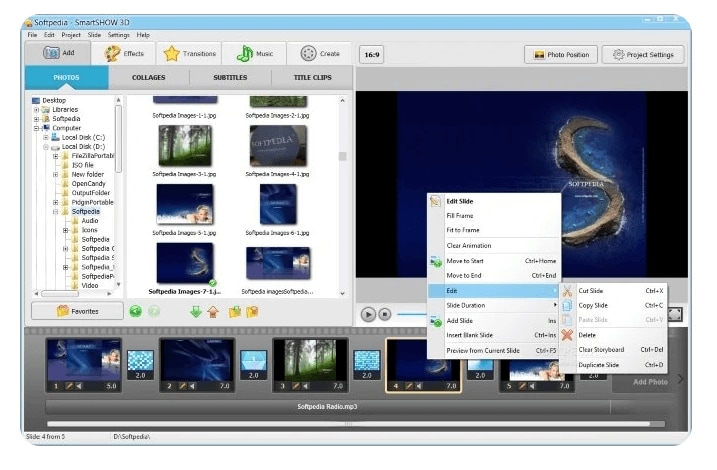This screenshot has height=470, width=717.
Task: Switch to the TITLE CLIPS tab
Action: [312, 78]
